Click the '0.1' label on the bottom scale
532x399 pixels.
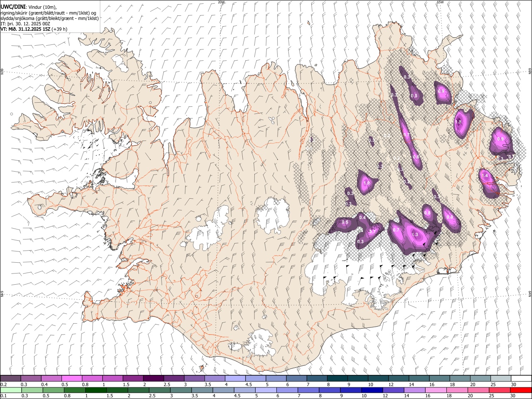coord(4,396)
